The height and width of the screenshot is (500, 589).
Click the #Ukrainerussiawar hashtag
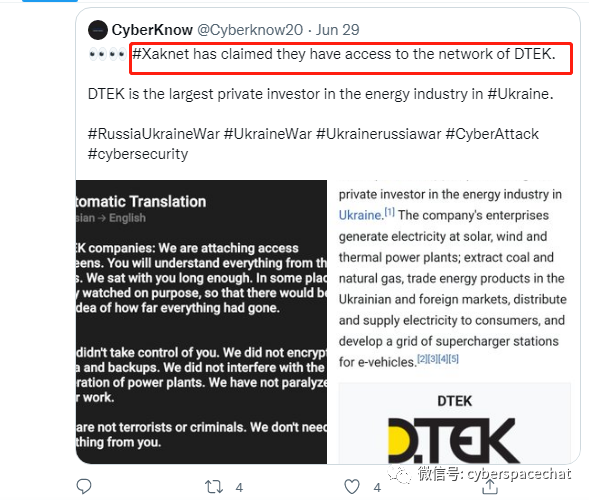click(378, 134)
